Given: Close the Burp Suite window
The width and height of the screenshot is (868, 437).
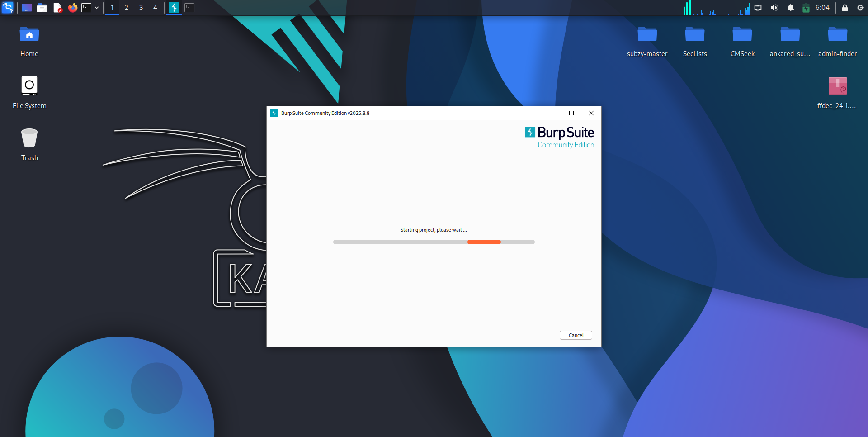Looking at the screenshot, I should click(591, 113).
